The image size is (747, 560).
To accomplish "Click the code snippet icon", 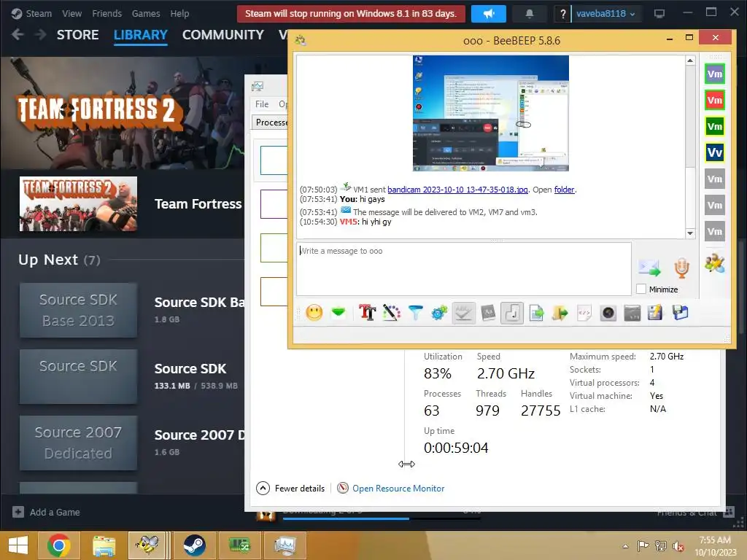I will click(584, 313).
